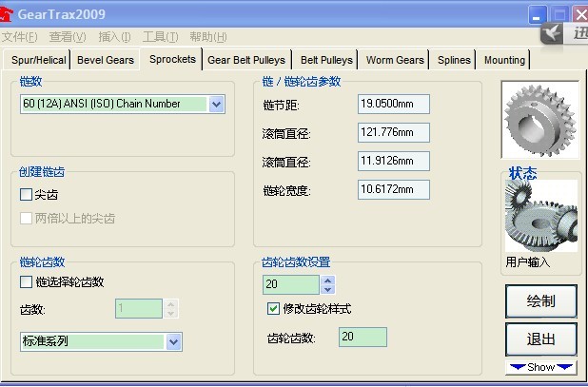
Task: Open the 查看(V) menu
Action: [68, 37]
